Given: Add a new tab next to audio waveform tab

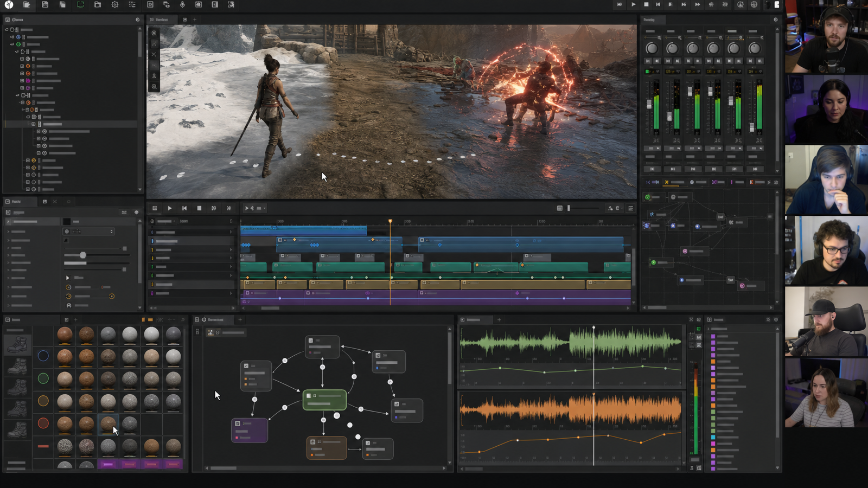Looking at the screenshot, I should [499, 319].
